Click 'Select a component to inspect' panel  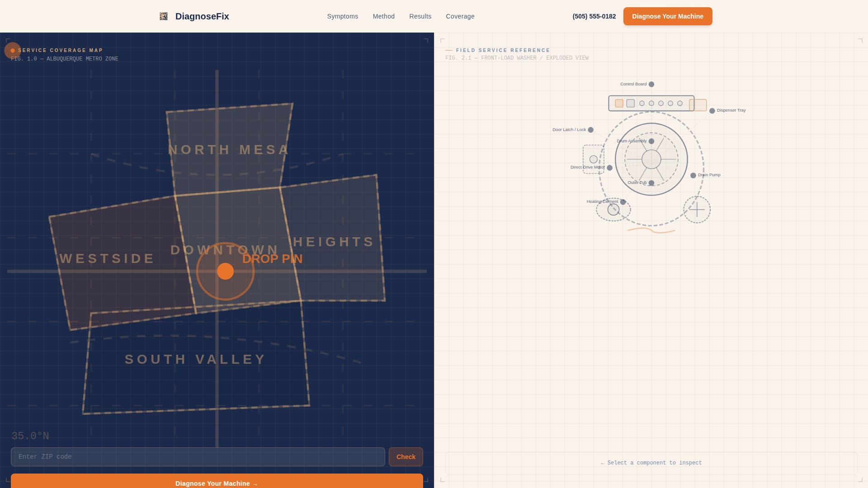(651, 463)
